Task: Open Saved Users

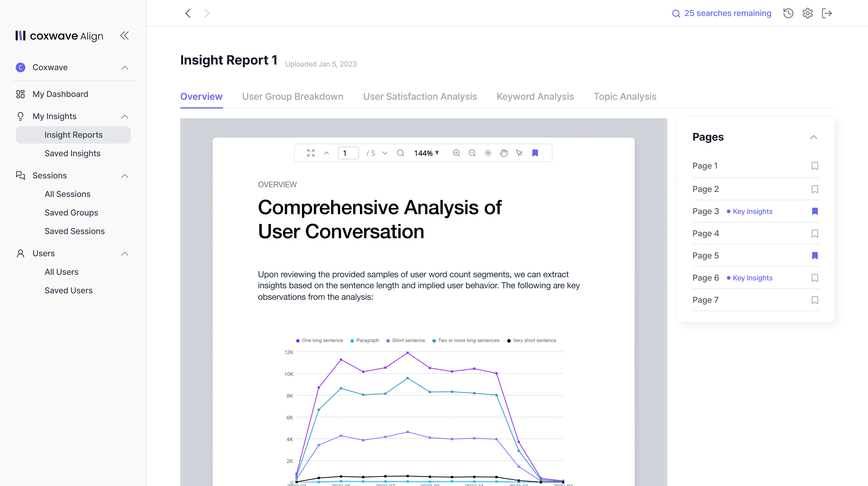Action: point(68,290)
